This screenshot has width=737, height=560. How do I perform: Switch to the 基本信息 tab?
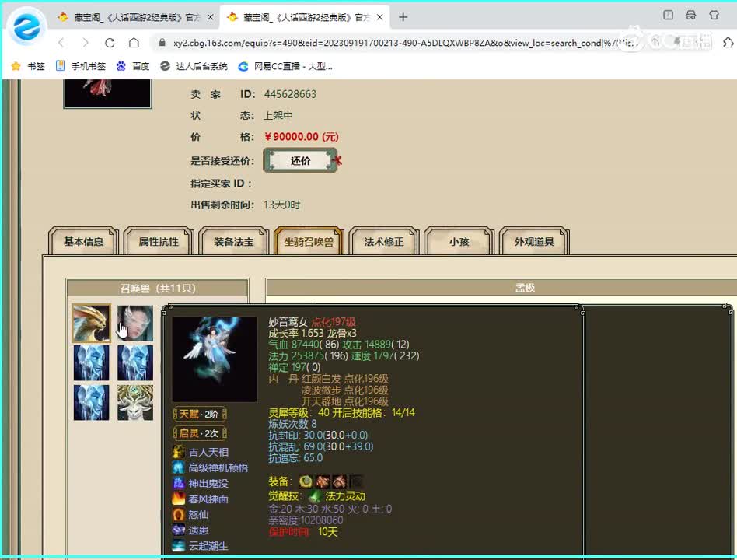83,242
